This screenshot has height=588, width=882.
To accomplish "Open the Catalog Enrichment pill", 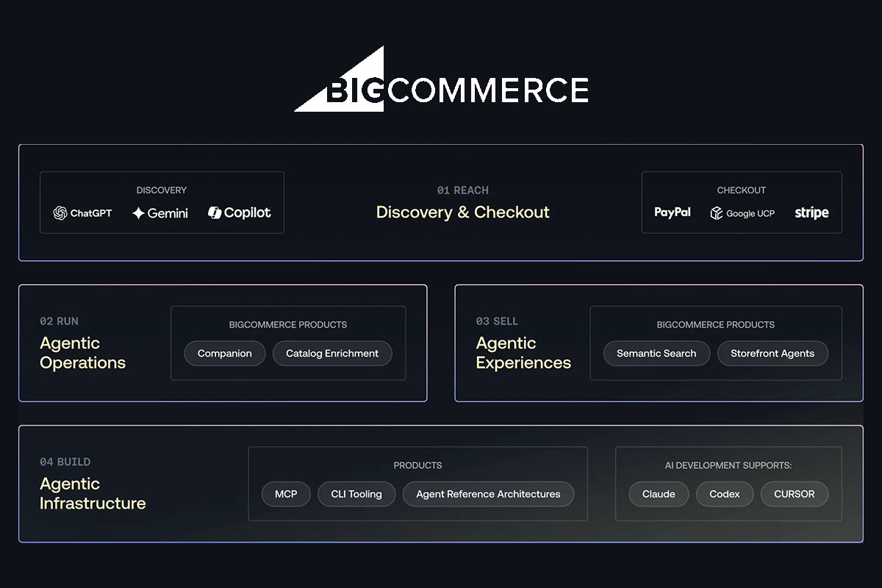I will coord(332,354).
